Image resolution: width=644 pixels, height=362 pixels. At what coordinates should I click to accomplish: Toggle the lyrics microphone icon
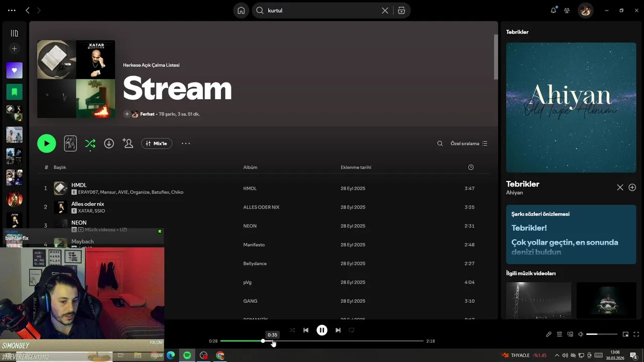549,334
